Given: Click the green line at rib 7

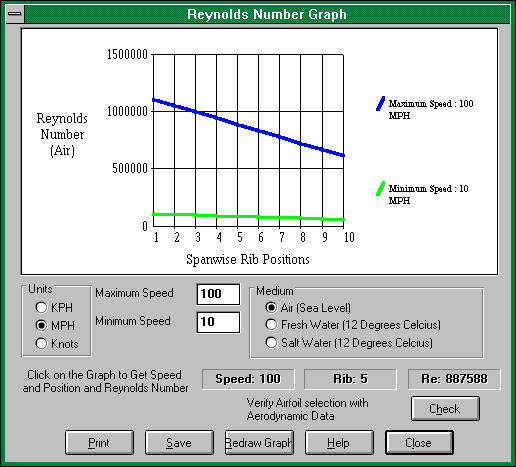Looking at the screenshot, I should 280,218.
